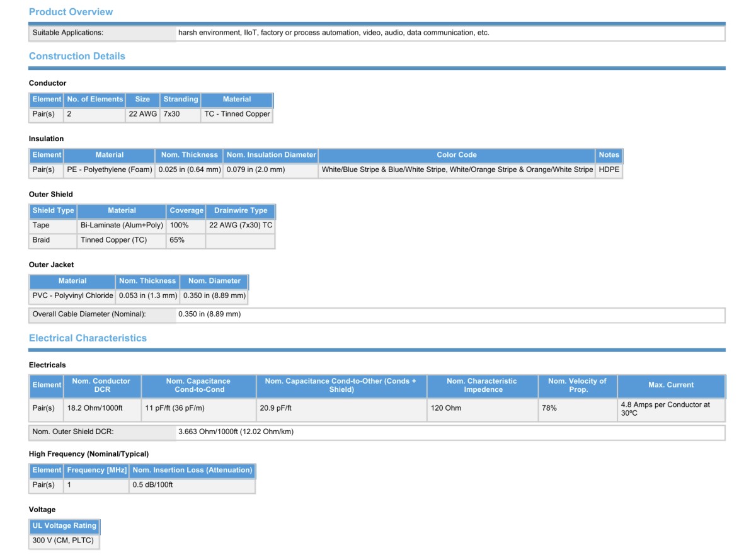Click the HDPE notes cell

point(609,170)
